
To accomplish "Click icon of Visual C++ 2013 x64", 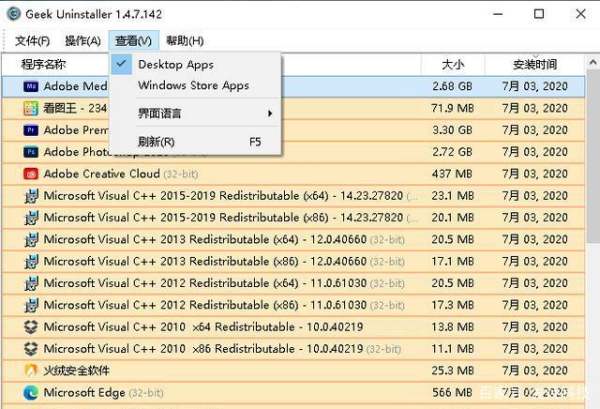I will [x=31, y=240].
